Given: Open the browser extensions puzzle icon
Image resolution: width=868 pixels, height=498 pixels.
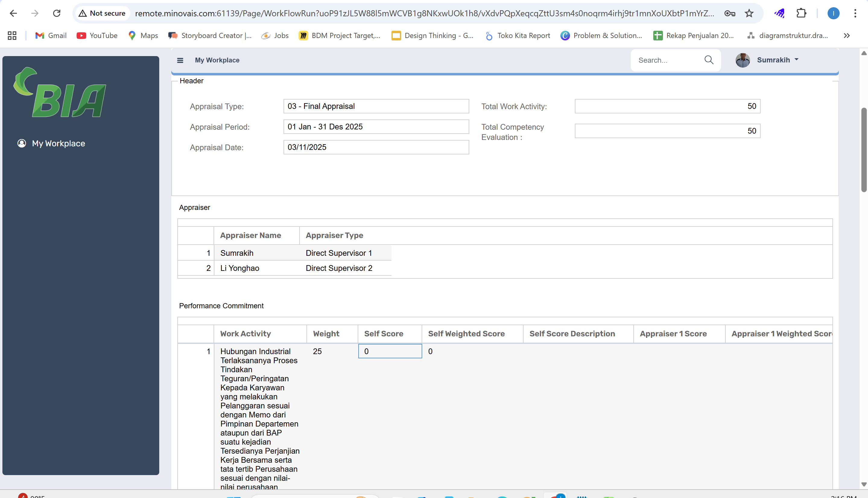Looking at the screenshot, I should click(801, 13).
